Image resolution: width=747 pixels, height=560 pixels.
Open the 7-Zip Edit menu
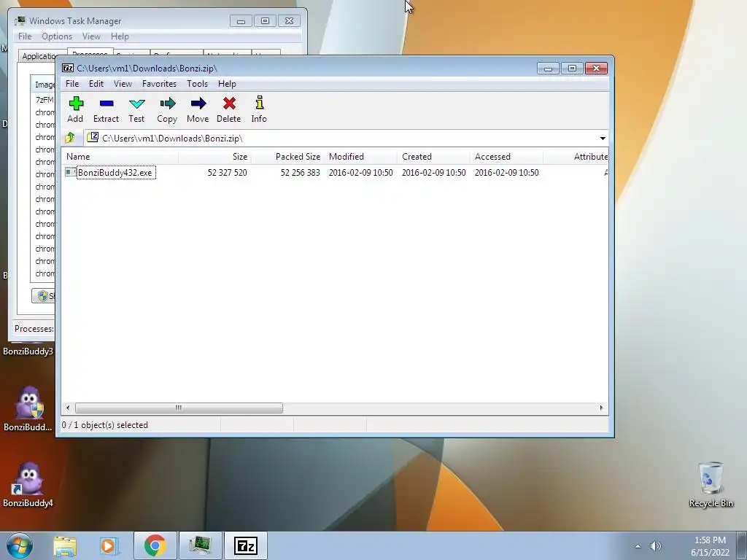[96, 84]
